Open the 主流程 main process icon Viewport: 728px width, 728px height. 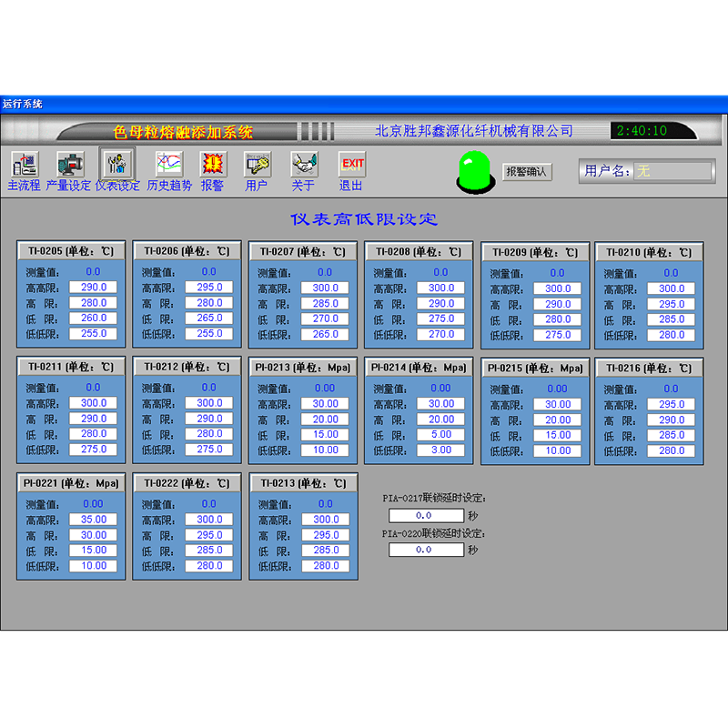click(25, 164)
